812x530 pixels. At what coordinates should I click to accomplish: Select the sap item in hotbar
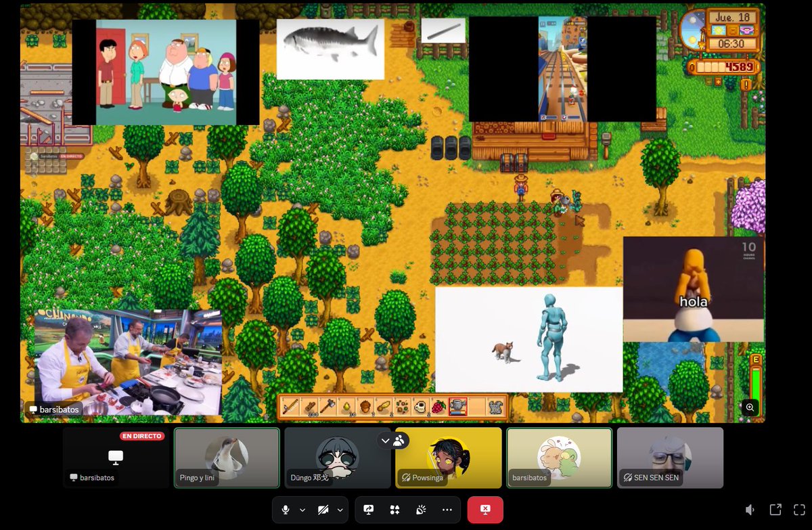coord(346,406)
